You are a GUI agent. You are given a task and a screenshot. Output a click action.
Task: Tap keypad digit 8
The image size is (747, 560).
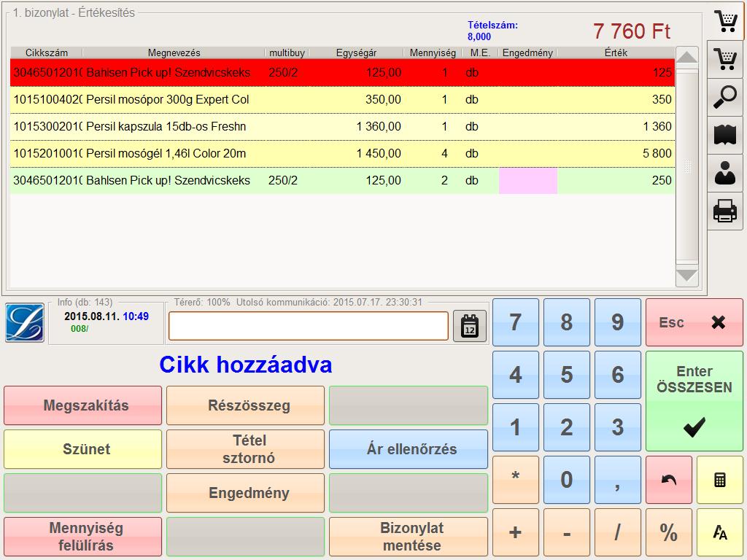[x=566, y=322]
